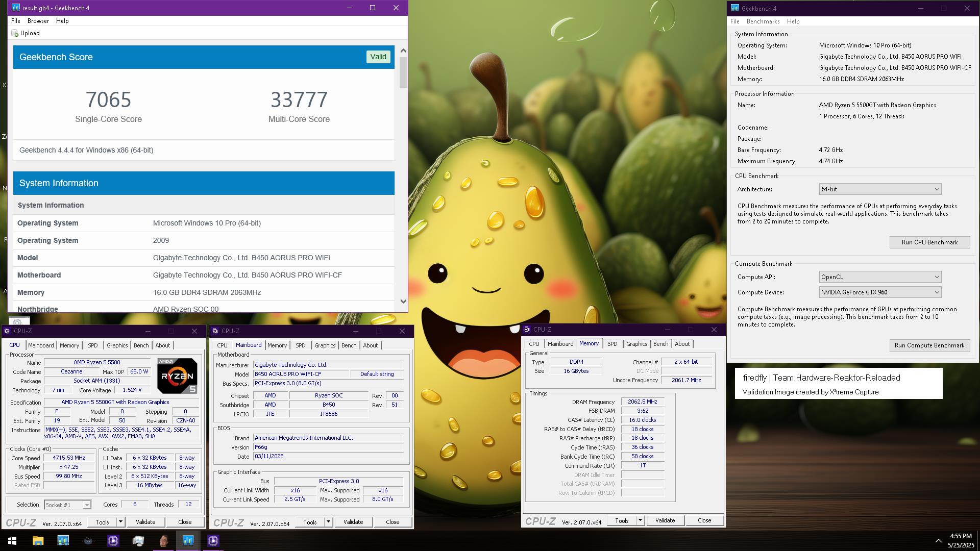Switch to Bench tab in left CPU-Z
Viewport: 980px width, 551px height.
point(141,345)
